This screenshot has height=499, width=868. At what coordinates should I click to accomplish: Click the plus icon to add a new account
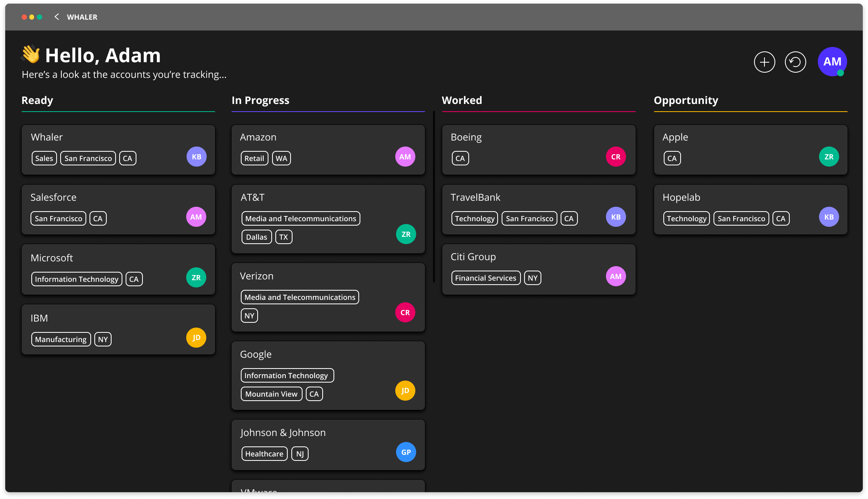point(764,62)
